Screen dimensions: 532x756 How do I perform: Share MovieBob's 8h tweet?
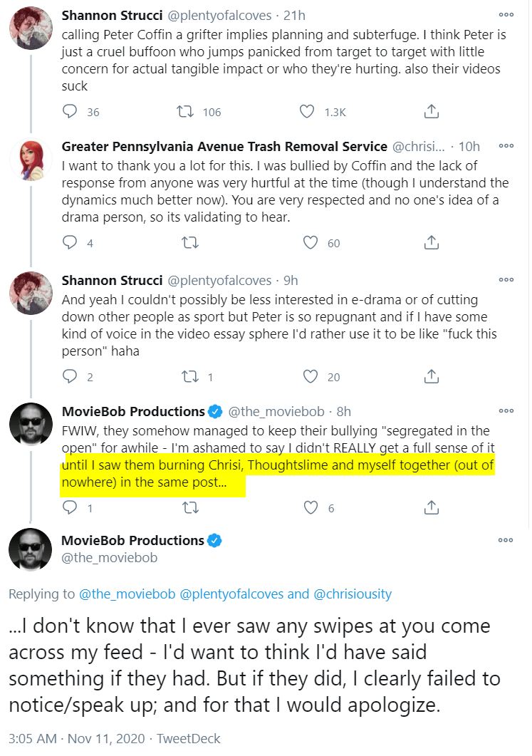pos(431,508)
